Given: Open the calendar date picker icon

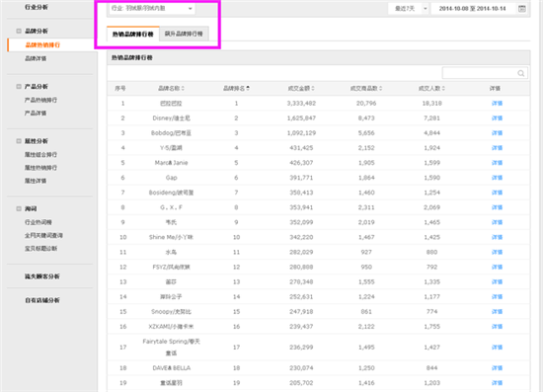Looking at the screenshot, I should tap(522, 9).
